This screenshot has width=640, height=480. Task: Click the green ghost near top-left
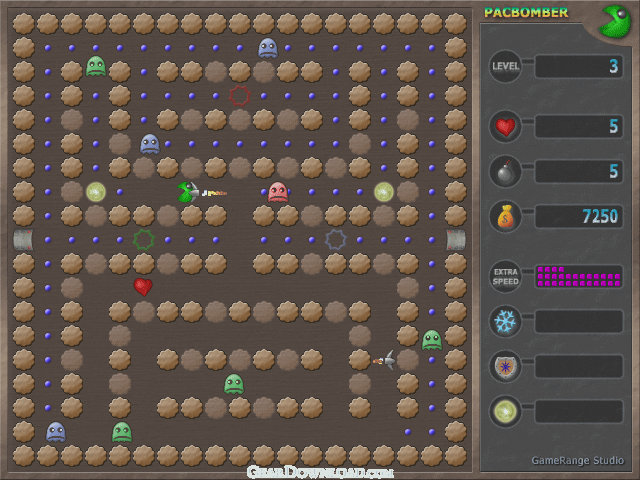click(x=96, y=66)
